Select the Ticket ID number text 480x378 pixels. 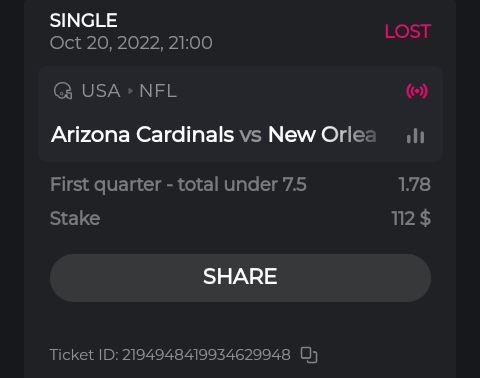206,355
